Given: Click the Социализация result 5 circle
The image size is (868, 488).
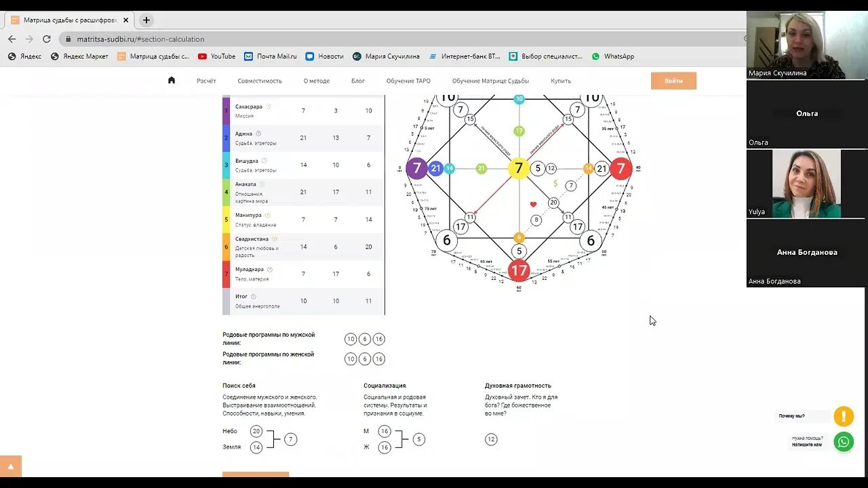Looking at the screenshot, I should 419,439.
